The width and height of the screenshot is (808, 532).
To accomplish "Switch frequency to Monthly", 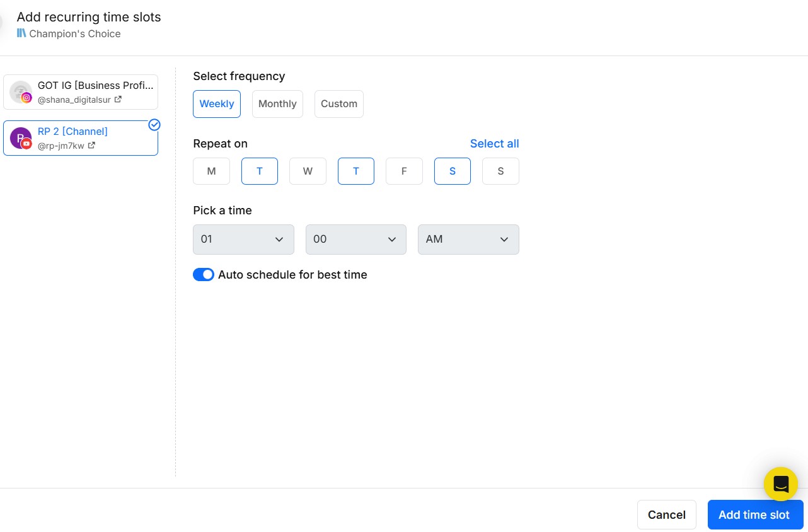I will pyautogui.click(x=277, y=103).
